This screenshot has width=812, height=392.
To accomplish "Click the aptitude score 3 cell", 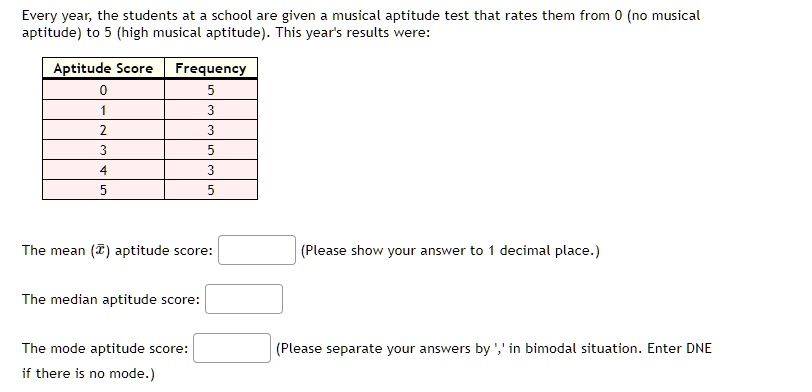I will 103,150.
